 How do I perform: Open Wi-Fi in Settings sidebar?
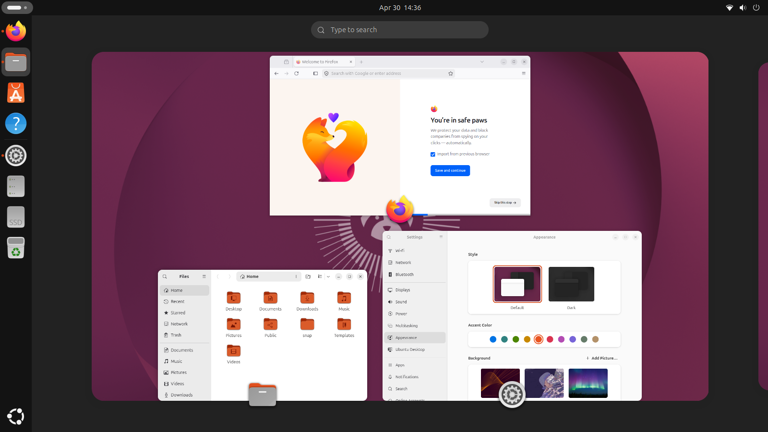(x=415, y=251)
